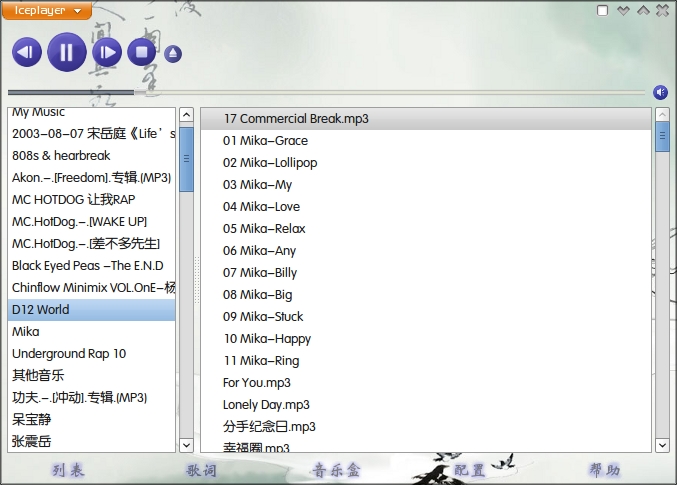This screenshot has height=485, width=677.
Task: Select 808s & hearbreak folder
Action: click(x=92, y=155)
